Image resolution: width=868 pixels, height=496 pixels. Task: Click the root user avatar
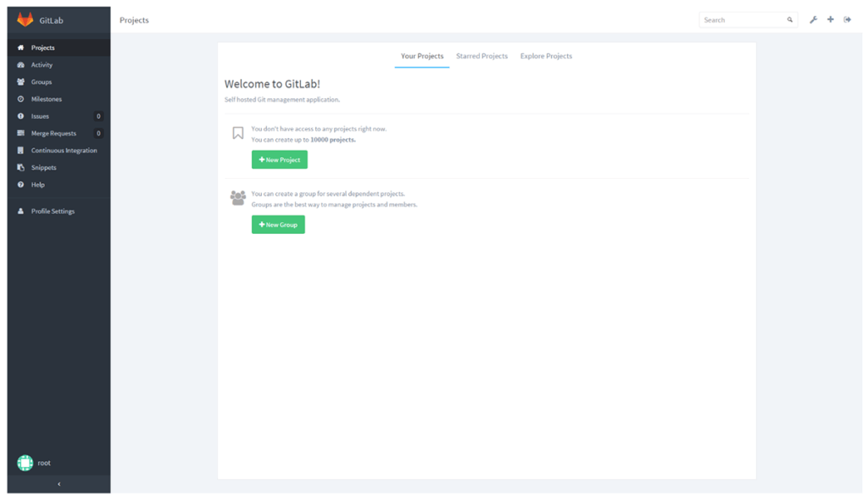point(25,463)
